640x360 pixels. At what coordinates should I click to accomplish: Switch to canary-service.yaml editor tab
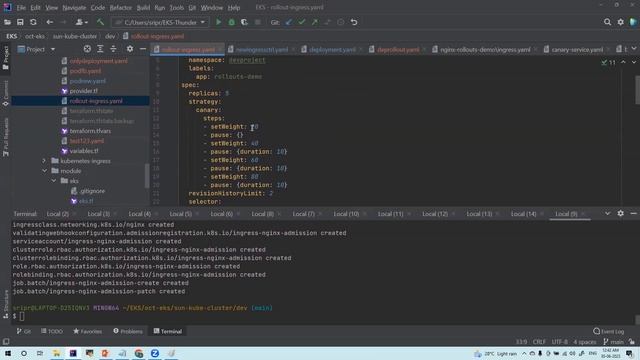tap(577, 49)
